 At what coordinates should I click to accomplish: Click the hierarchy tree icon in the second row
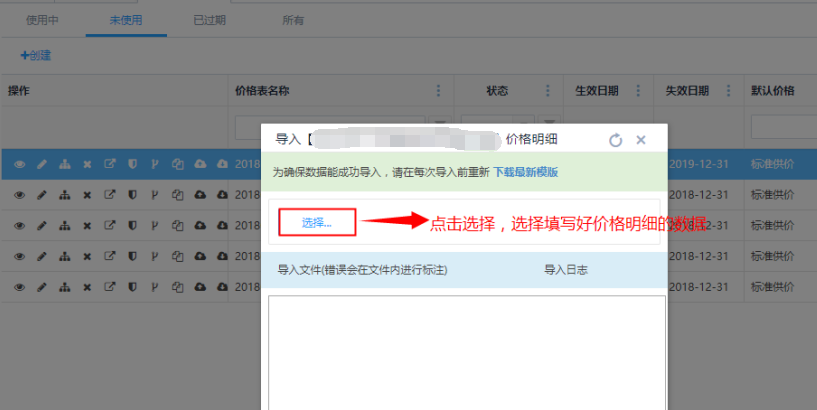pos(65,195)
